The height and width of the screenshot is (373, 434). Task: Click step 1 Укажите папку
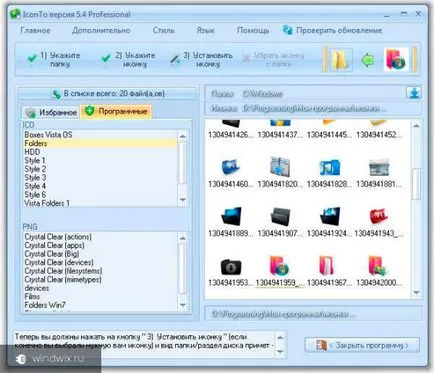pyautogui.click(x=54, y=60)
